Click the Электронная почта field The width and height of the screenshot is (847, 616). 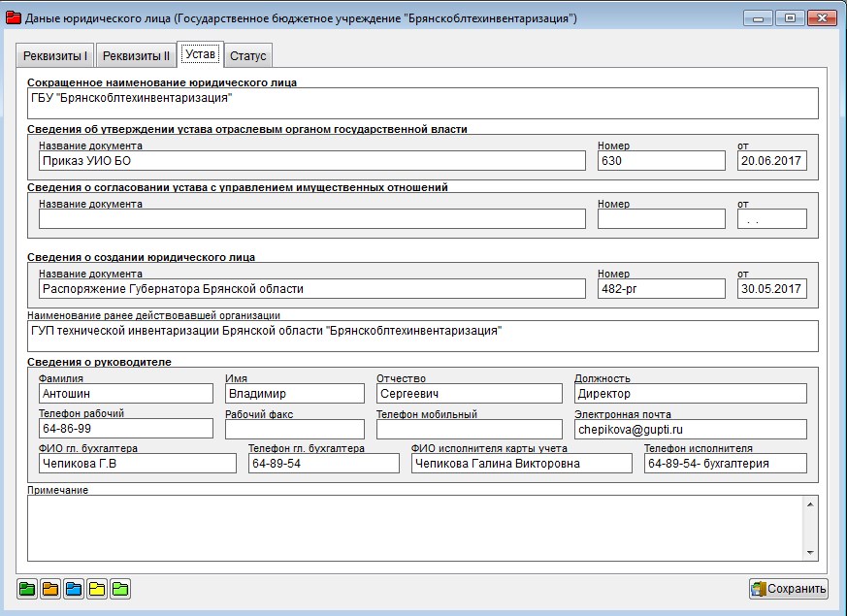[691, 430]
